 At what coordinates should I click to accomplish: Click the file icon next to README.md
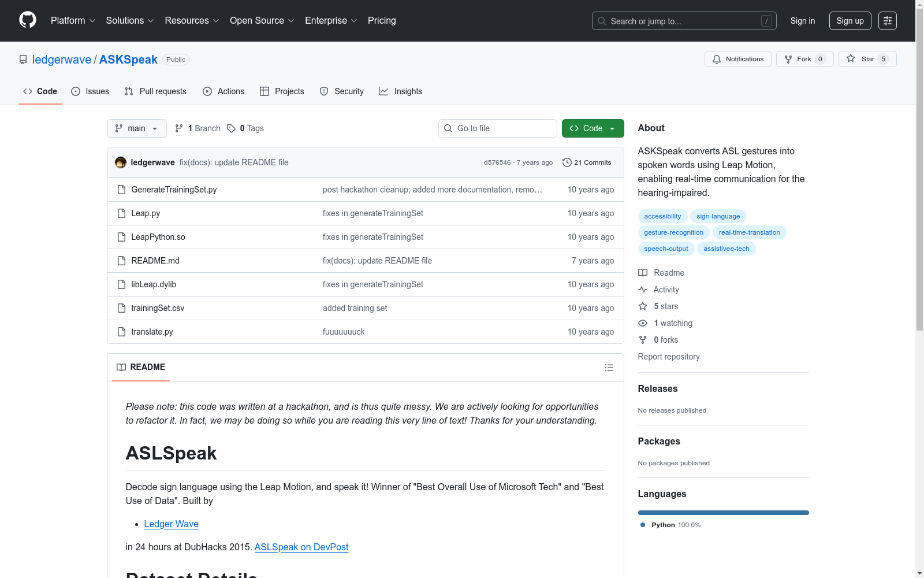click(x=121, y=261)
